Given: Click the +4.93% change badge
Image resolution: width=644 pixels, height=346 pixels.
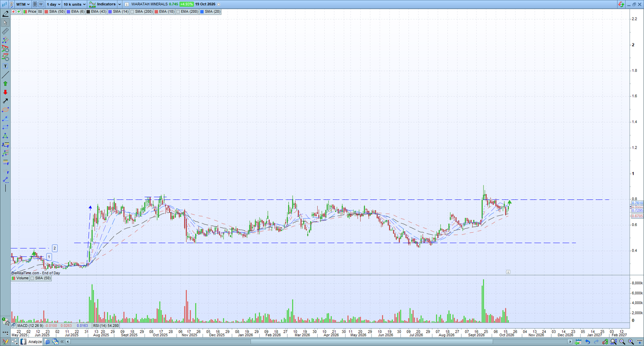Looking at the screenshot, I should [186, 4].
